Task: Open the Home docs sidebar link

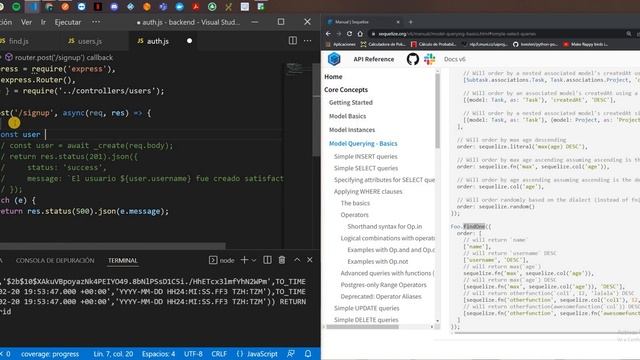Action: pyautogui.click(x=333, y=77)
